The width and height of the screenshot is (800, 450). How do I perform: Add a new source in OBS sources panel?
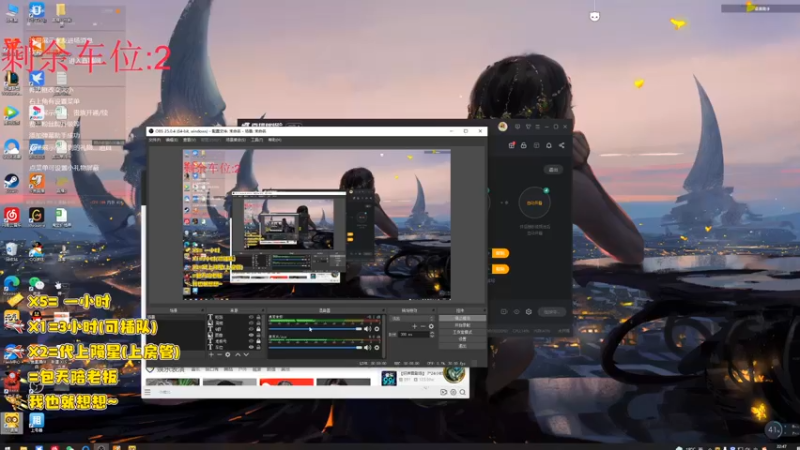point(211,354)
